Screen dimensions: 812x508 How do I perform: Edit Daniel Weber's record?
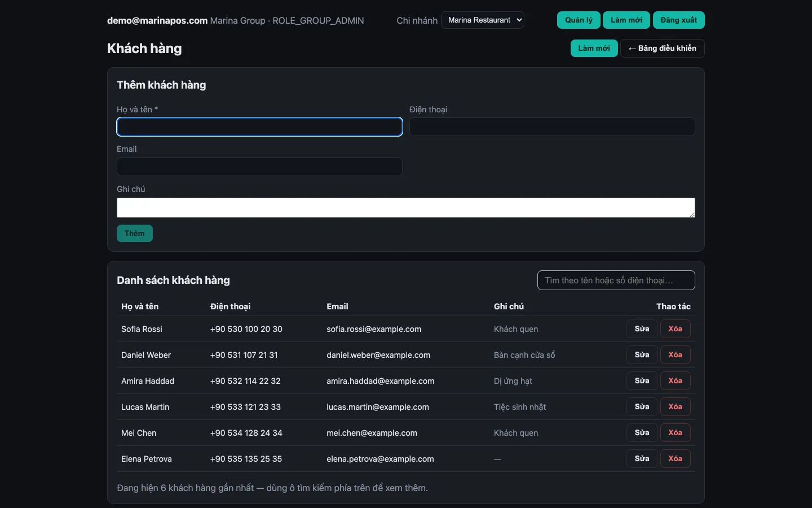(x=642, y=355)
